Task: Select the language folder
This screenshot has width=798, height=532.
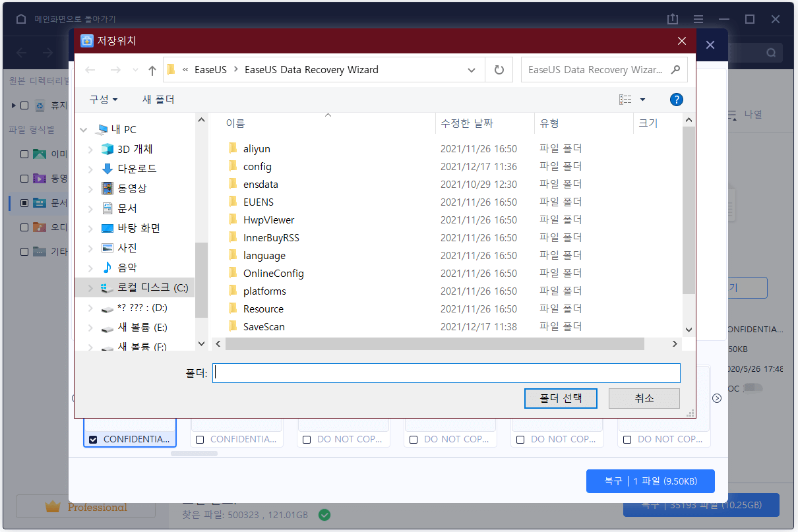Action: 264,256
